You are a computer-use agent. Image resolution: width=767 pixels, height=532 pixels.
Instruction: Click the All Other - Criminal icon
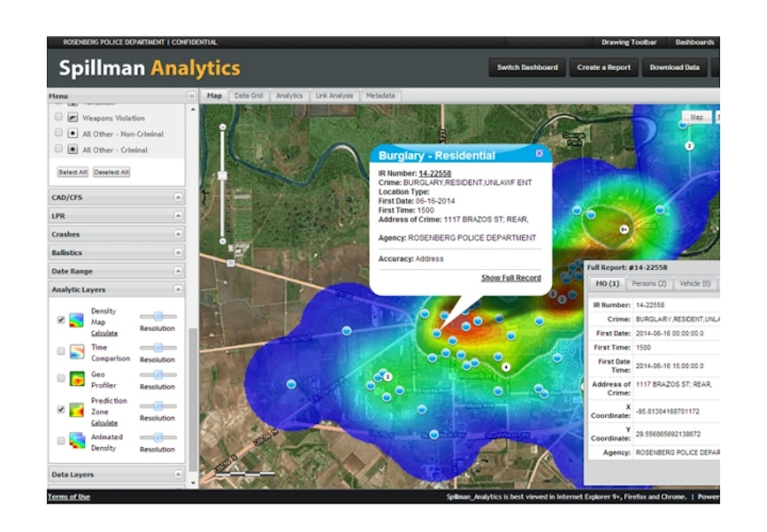click(x=72, y=149)
